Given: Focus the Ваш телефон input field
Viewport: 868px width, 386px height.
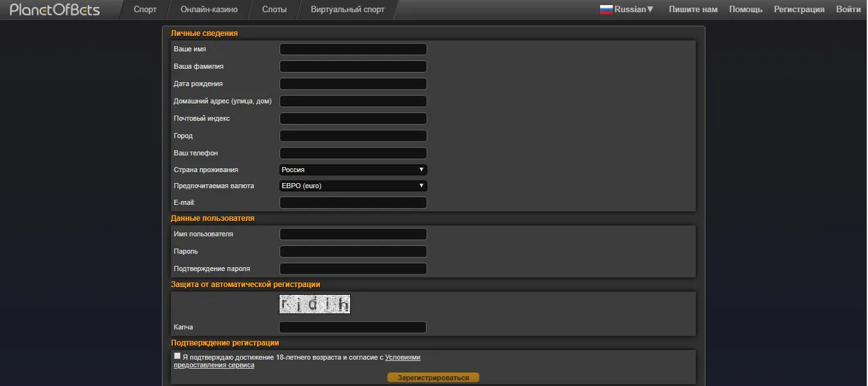Looking at the screenshot, I should [x=353, y=154].
